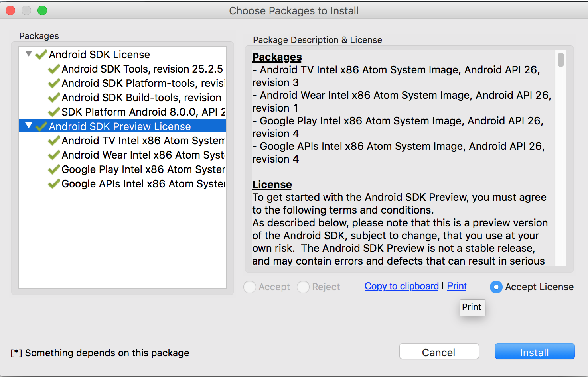Screen dimensions: 588x377
Task: Select Android SDK Preview License row
Action: [x=122, y=126]
